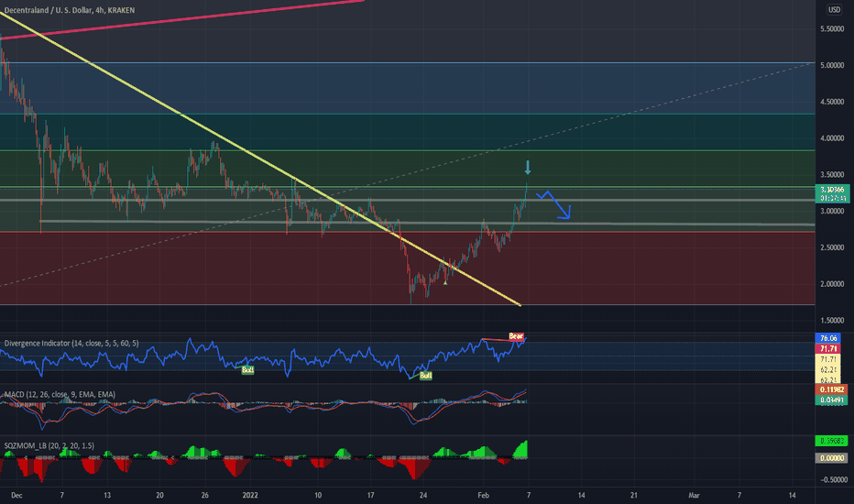The image size is (854, 504).
Task: Click the 21 date label on time axis
Action: coord(634,495)
